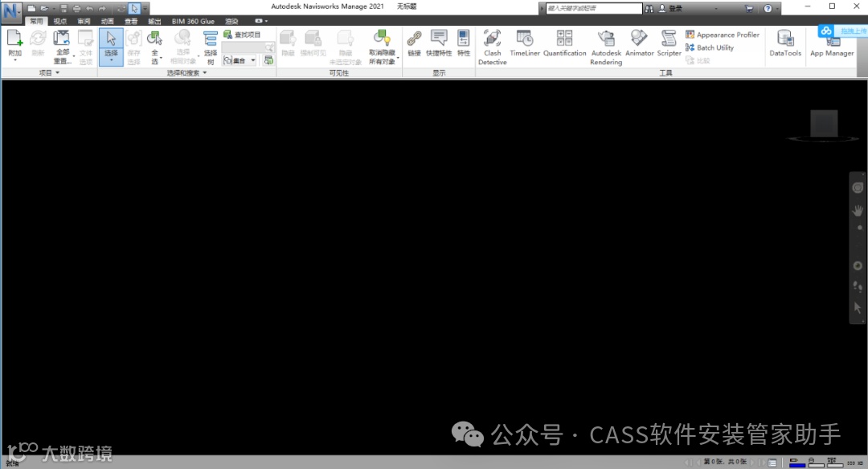The image size is (868, 469).
Task: Switch to 输出 ribbon tab
Action: pos(154,21)
